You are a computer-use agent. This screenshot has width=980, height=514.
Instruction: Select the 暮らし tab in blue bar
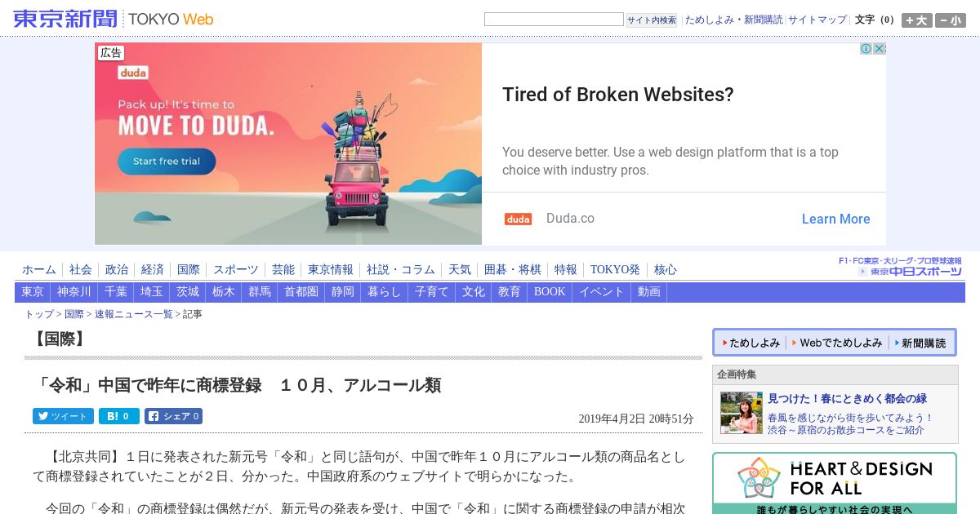tap(385, 292)
